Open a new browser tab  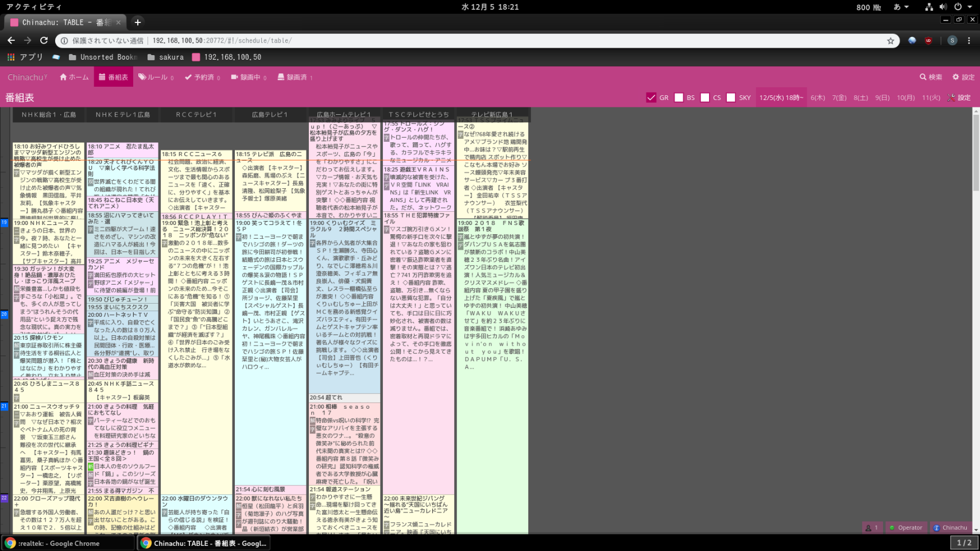(138, 22)
